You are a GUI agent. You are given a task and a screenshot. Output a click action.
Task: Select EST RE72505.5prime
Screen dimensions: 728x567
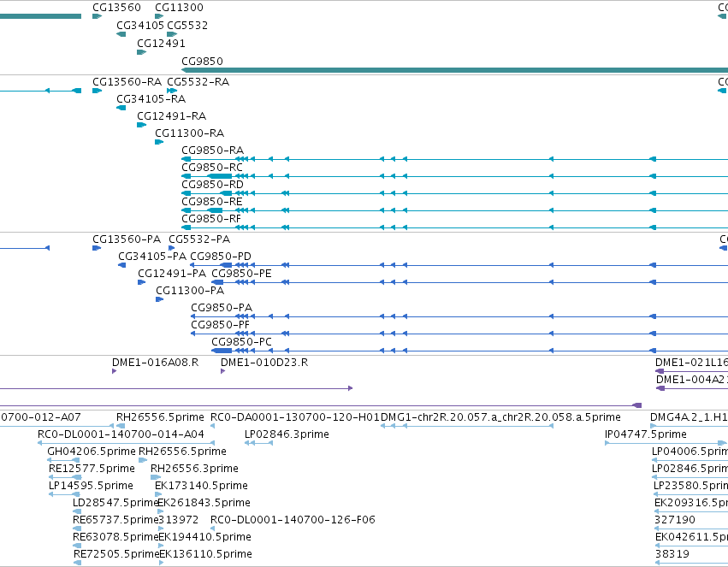116,555
